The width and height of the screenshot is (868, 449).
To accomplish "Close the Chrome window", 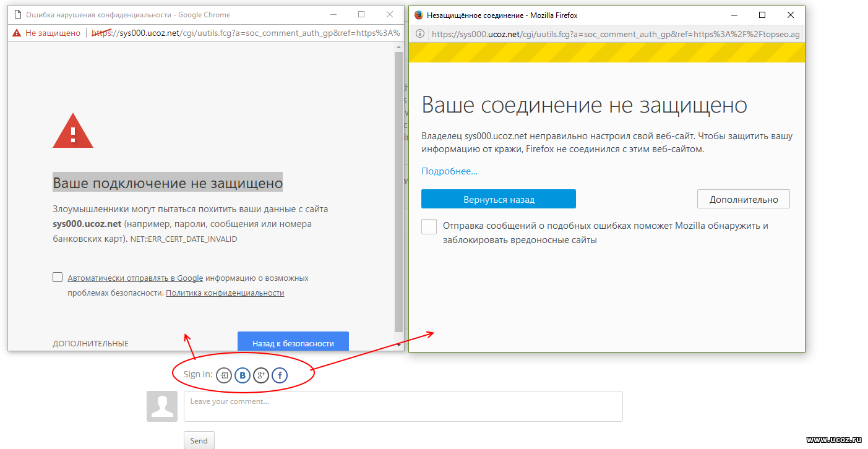I will point(390,14).
